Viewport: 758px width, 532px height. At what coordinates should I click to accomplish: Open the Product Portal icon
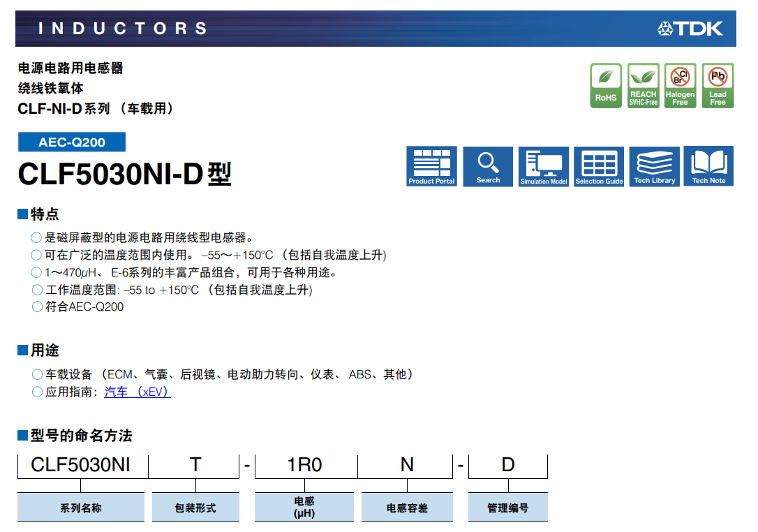pyautogui.click(x=431, y=166)
